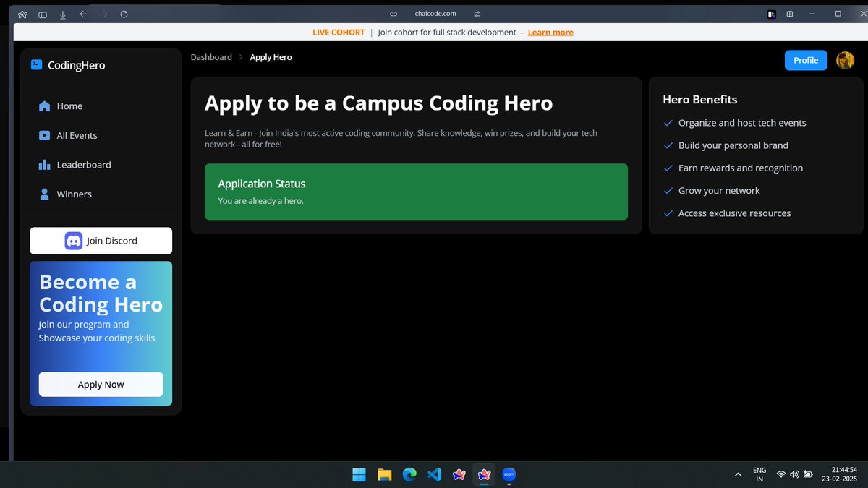The width and height of the screenshot is (868, 488).
Task: Open File Explorer from the taskbar
Action: click(384, 475)
